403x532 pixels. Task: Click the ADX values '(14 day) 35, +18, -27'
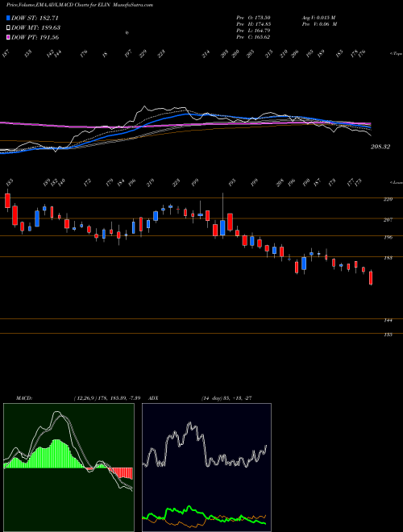(x=226, y=398)
